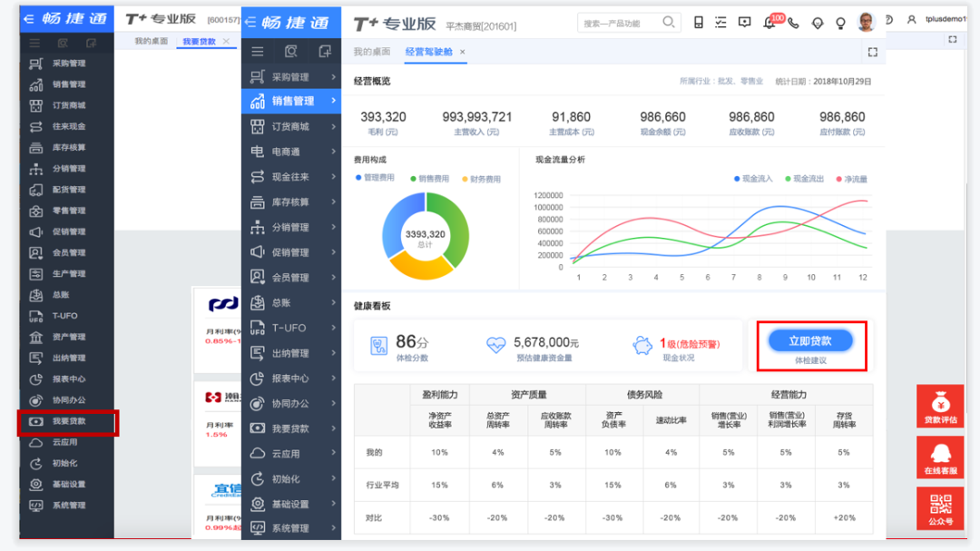Click 我要贷款 icon in front sidebar

tap(258, 428)
